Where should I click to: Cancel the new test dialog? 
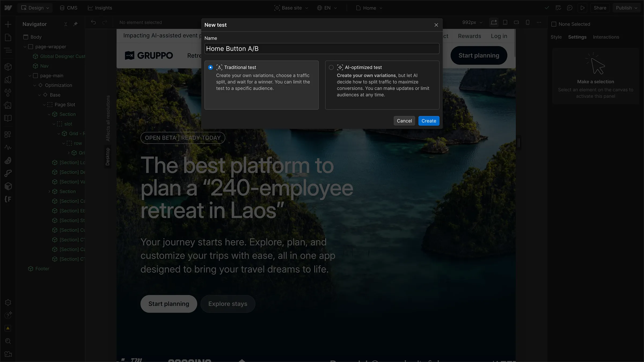point(404,121)
